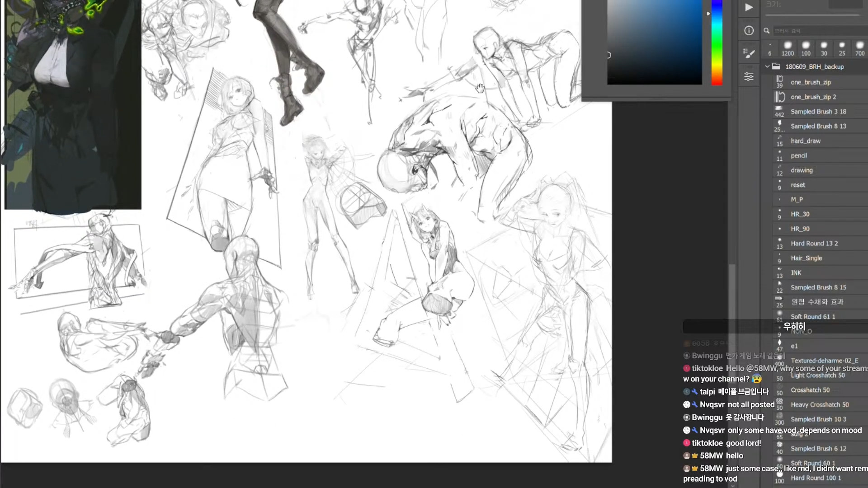The height and width of the screenshot is (488, 868).
Task: Open the Brush Settings panel icon
Action: click(749, 53)
